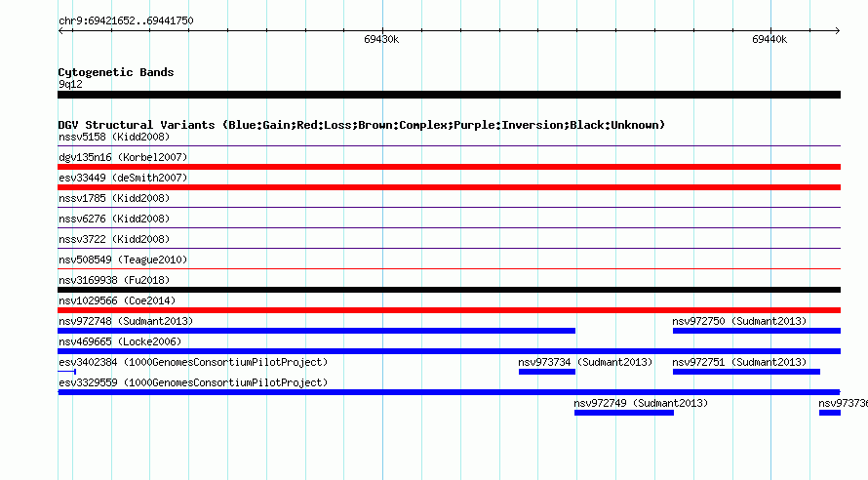Open variant nsv972750 (Sudmant2013) label
Screen dimensions: 868x480
[x=739, y=321]
